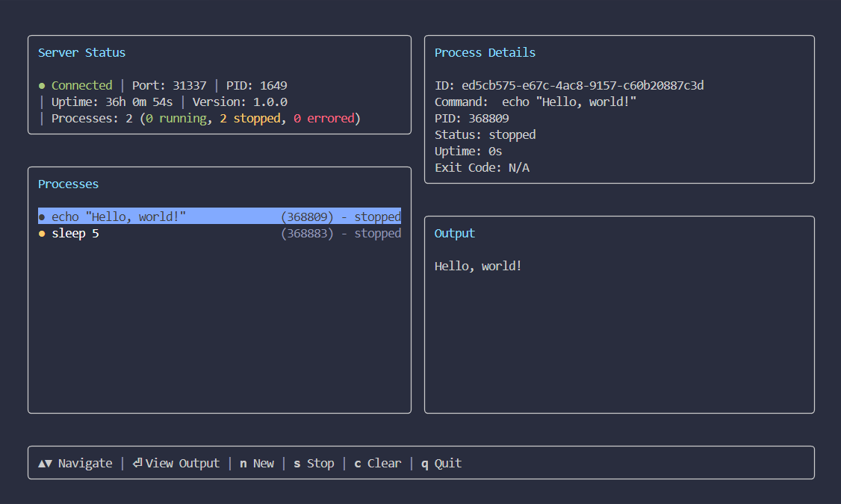This screenshot has width=841, height=504.
Task: Click Quit in the footer
Action: [x=447, y=463]
